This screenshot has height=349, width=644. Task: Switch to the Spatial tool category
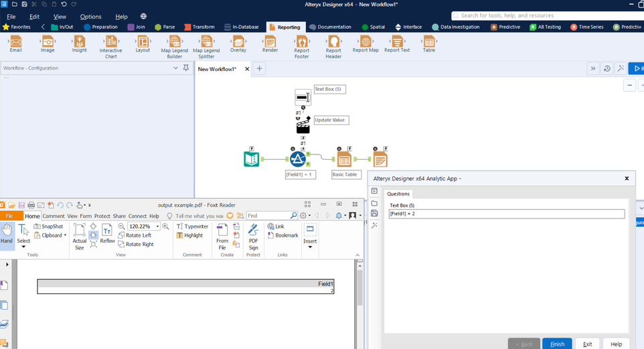point(373,27)
